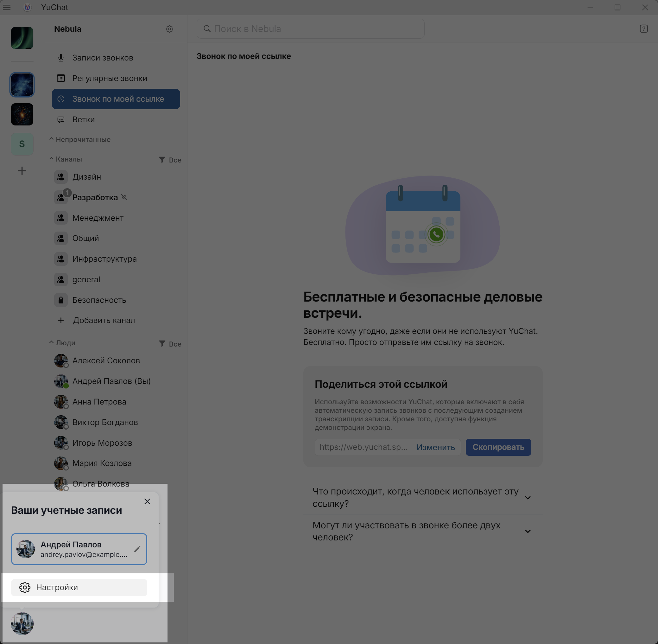
Task: Select Звонок по моей ссылке item
Action: (116, 99)
